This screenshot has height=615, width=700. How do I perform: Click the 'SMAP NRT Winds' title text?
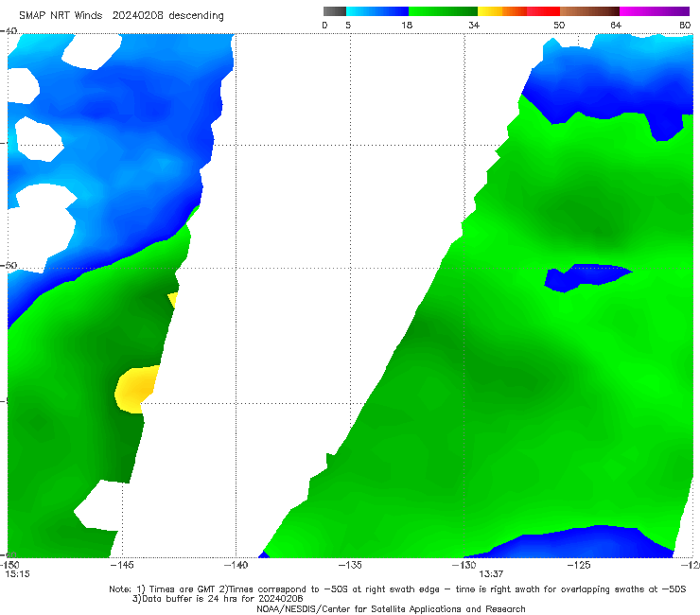click(61, 15)
